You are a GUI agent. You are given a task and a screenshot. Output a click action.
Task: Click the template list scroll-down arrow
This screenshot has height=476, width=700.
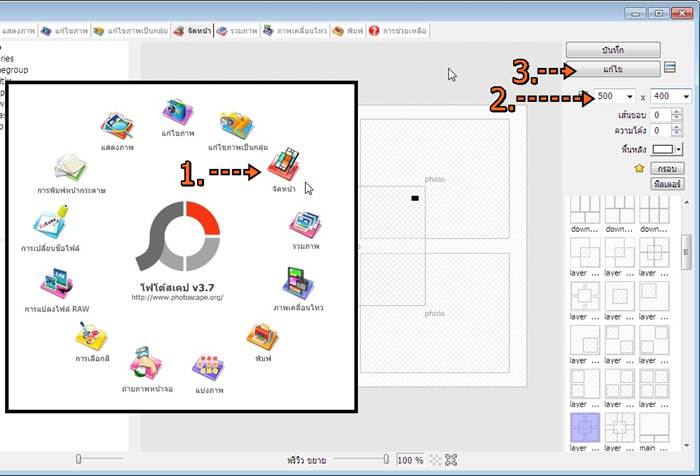point(686,445)
